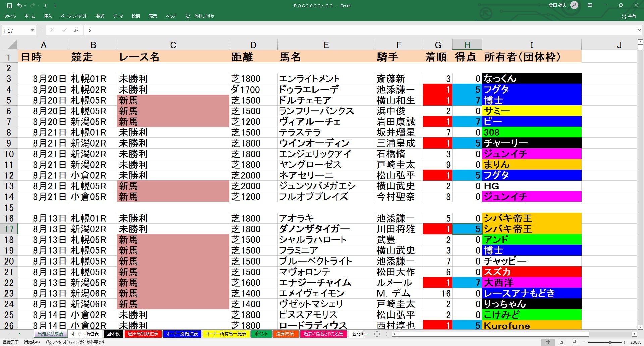Select the owner cell りっちゃん
The height and width of the screenshot is (346, 644).
point(532,304)
